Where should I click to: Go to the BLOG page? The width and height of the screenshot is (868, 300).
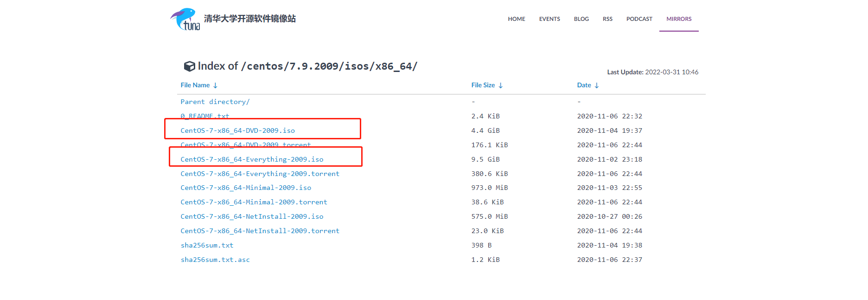pos(581,19)
